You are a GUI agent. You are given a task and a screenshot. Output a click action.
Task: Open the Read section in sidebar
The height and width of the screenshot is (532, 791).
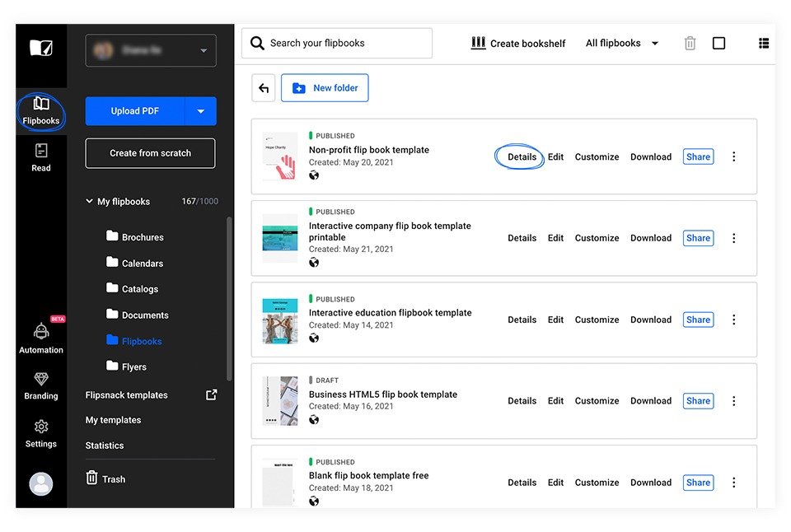click(41, 157)
